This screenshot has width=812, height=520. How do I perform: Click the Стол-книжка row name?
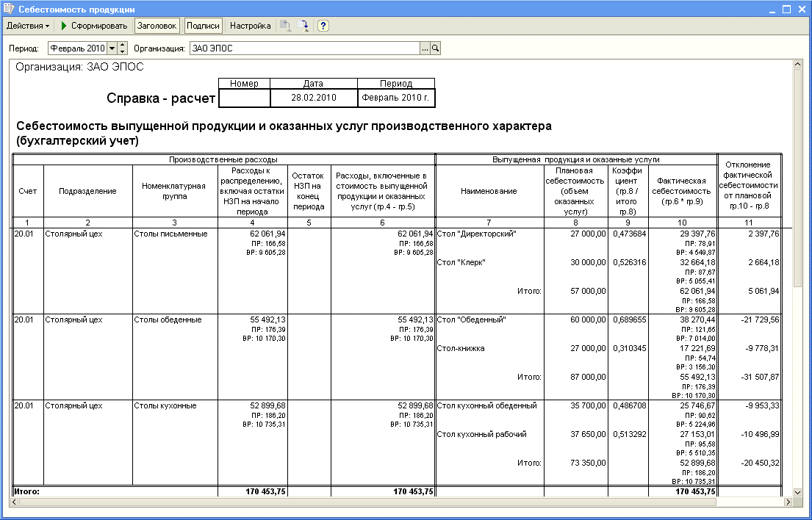click(461, 348)
